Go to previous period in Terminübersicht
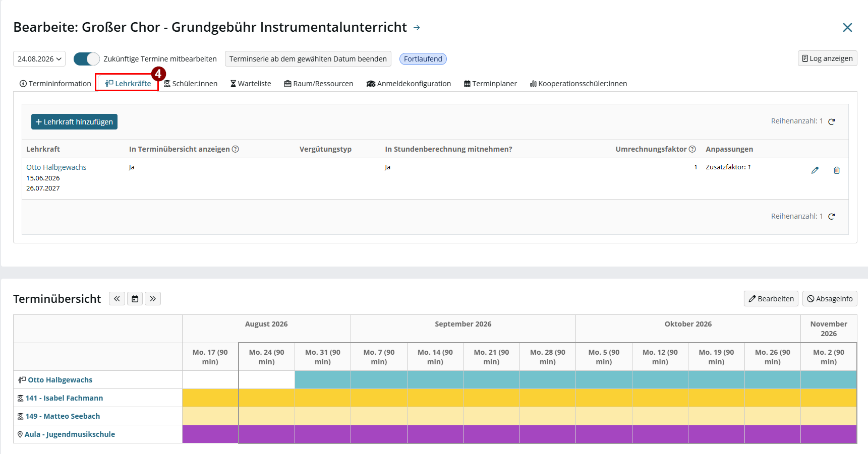Screen dimensions: 868x454 pos(117,299)
